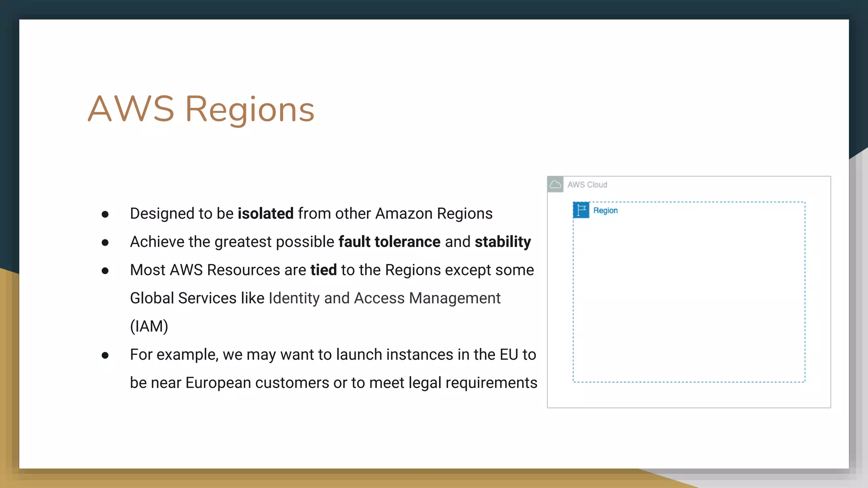
Task: Click the line 'be near European customers or to meet legal requirements'
Action: point(334,383)
